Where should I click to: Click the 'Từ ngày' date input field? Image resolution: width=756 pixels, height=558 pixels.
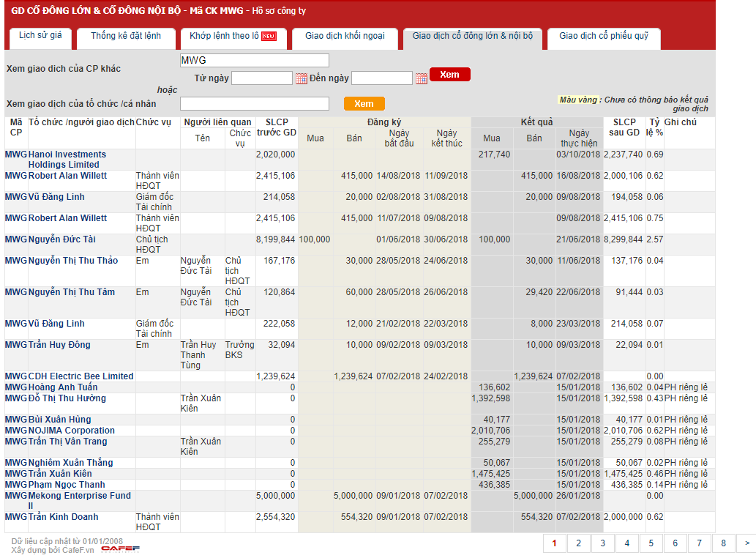[261, 78]
